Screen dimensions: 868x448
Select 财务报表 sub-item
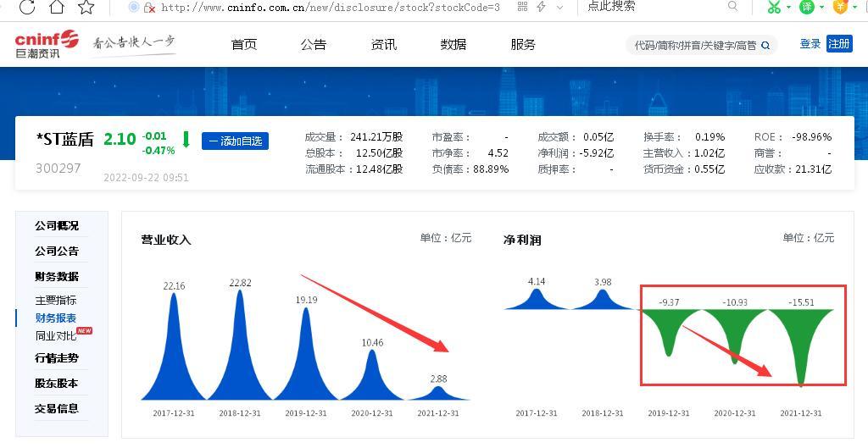click(56, 318)
